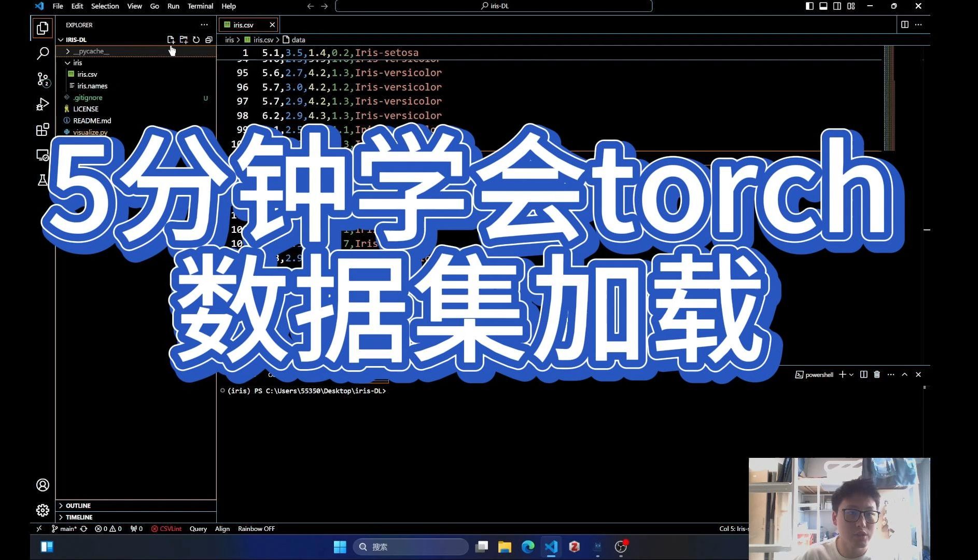
Task: Open the Terminal menu
Action: (x=200, y=6)
